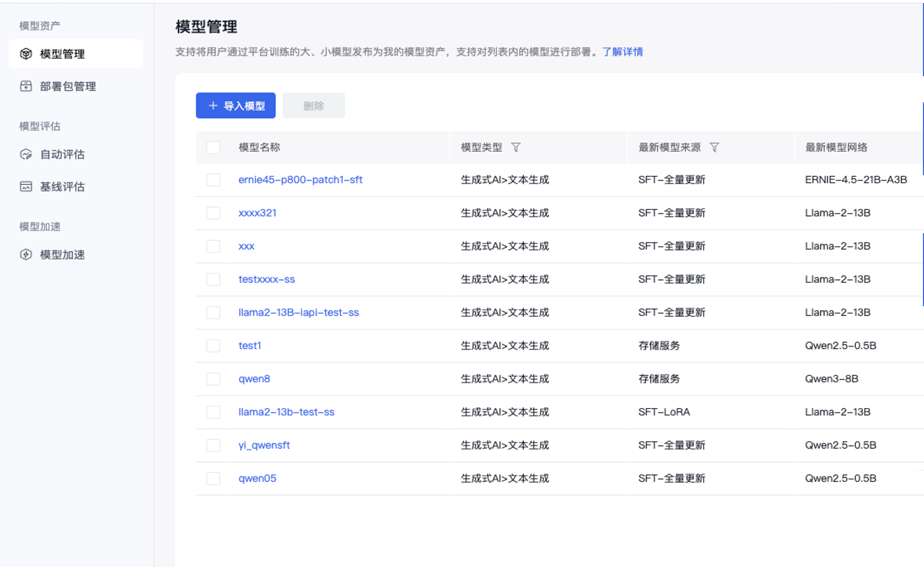Navigate to 模型加速 menu item

point(76,255)
